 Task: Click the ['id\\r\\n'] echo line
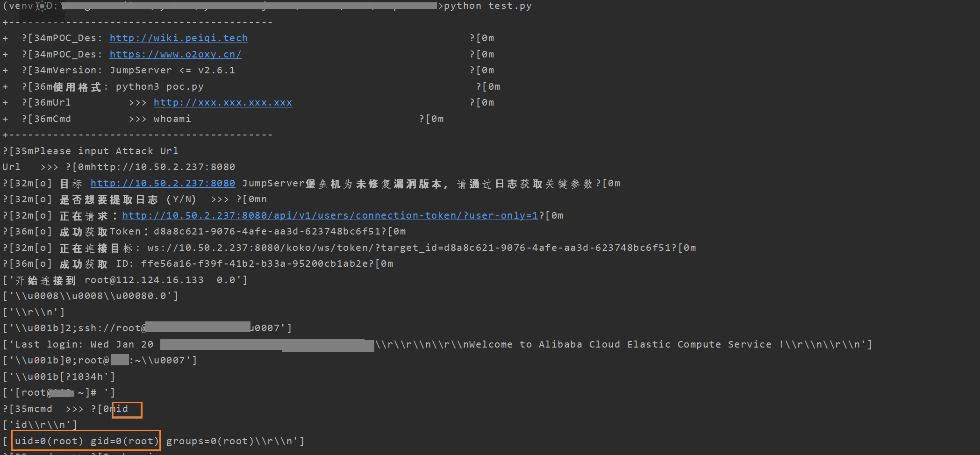(40, 425)
